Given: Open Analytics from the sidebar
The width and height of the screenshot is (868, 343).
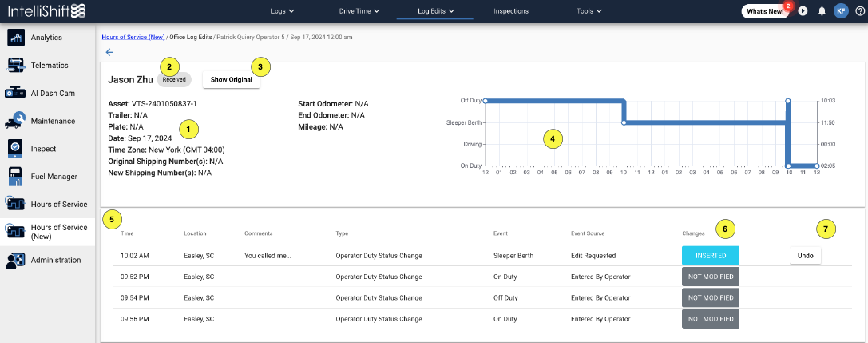Looking at the screenshot, I should tap(46, 38).
